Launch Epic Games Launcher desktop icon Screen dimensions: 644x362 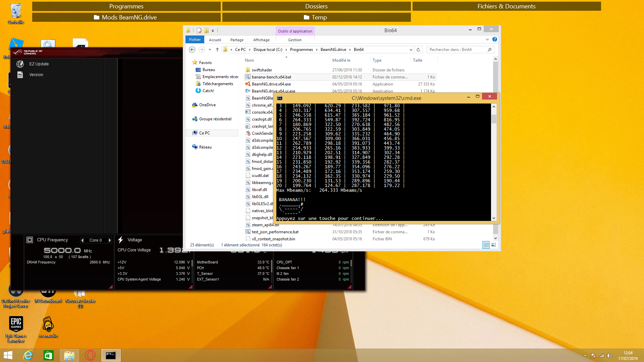pos(16,329)
